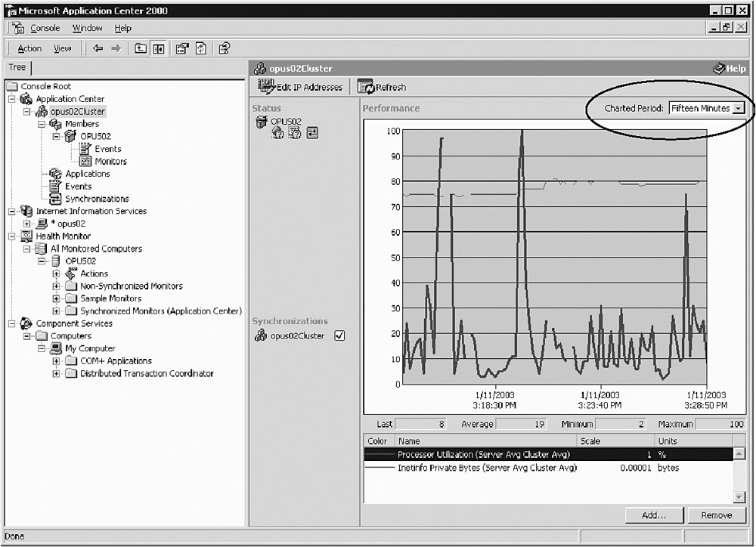
Task: Click the Help question mark toolbar icon
Action: tap(225, 48)
